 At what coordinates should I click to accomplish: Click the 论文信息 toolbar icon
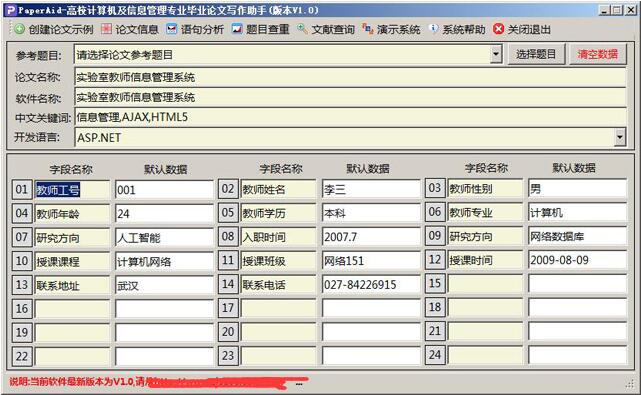106,29
